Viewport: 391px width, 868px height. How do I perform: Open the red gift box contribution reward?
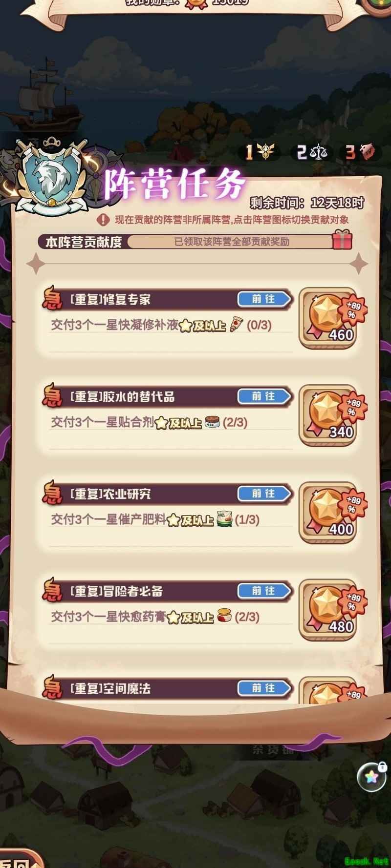tap(342, 240)
